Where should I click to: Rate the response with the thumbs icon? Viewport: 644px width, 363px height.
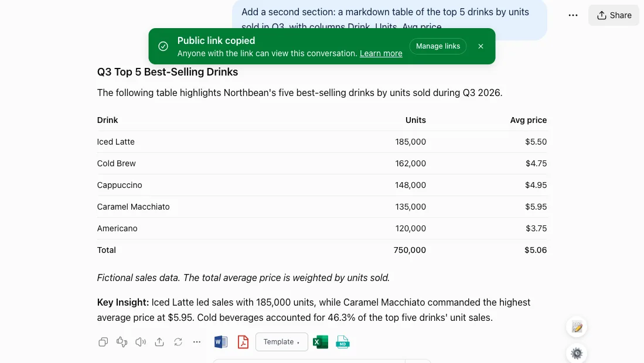[122, 342]
